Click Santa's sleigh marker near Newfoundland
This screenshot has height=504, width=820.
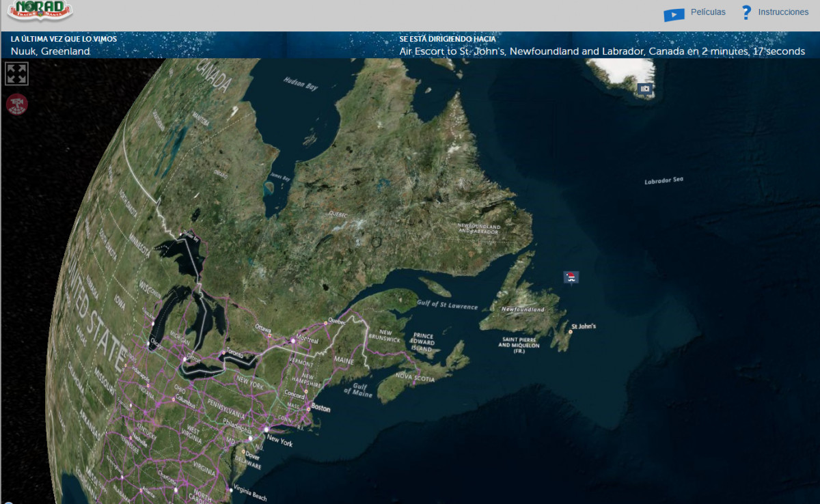click(x=571, y=277)
